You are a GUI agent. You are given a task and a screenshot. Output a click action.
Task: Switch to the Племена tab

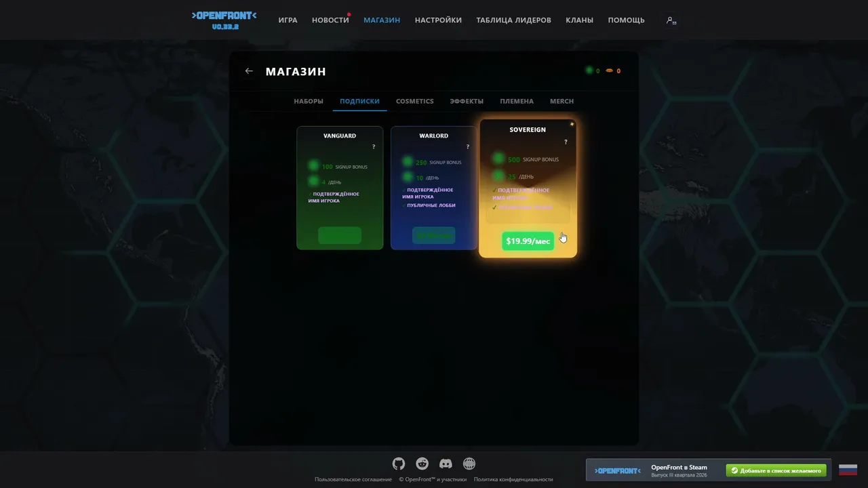click(517, 101)
